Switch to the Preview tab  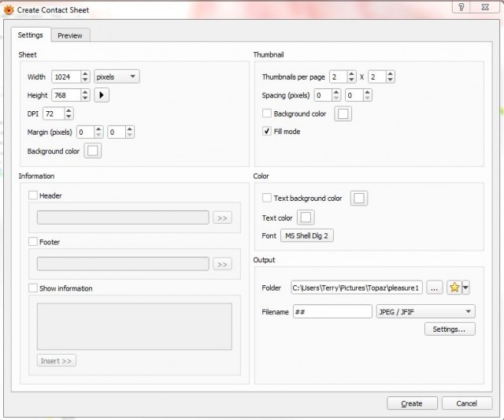(x=70, y=35)
